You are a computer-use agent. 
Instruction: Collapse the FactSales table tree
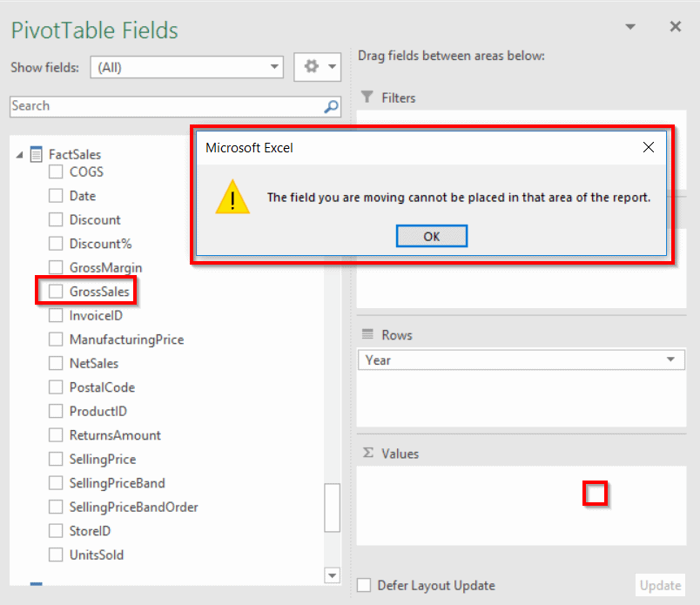(19, 154)
